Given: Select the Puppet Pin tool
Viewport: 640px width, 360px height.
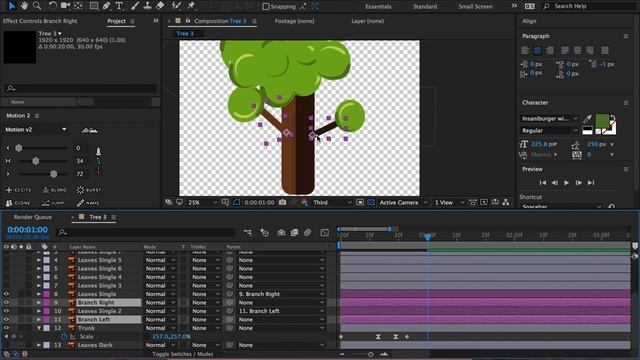Looking at the screenshot, I should click(x=191, y=6).
